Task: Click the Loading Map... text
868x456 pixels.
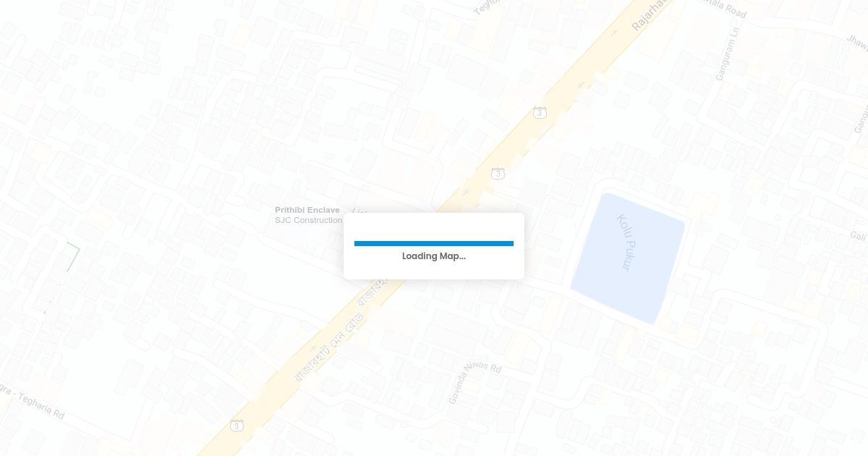Action: [434, 256]
